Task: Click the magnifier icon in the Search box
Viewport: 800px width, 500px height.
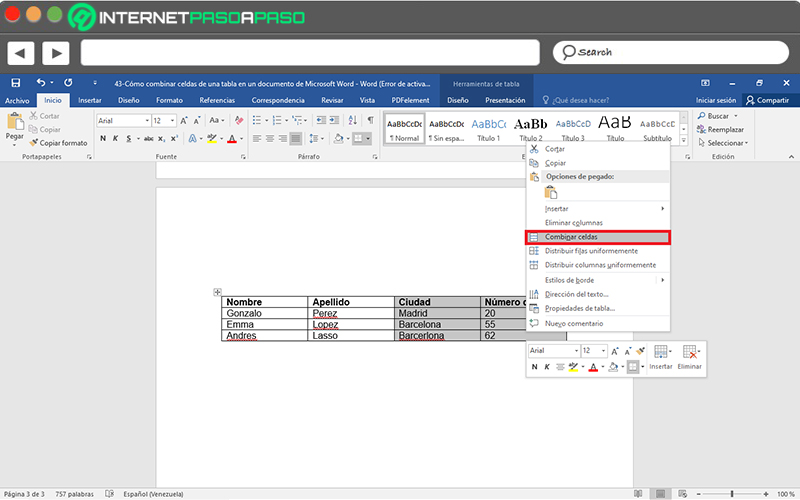Action: coord(568,52)
